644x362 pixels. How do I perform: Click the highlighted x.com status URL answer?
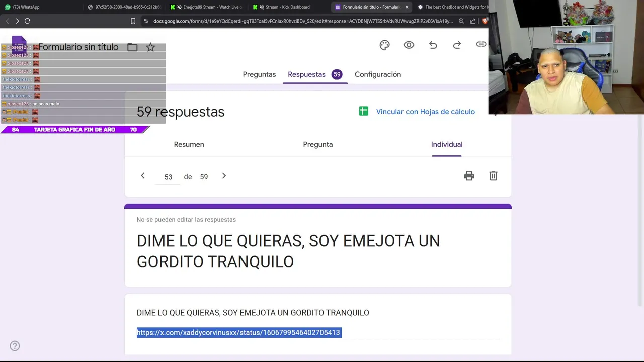tap(238, 332)
